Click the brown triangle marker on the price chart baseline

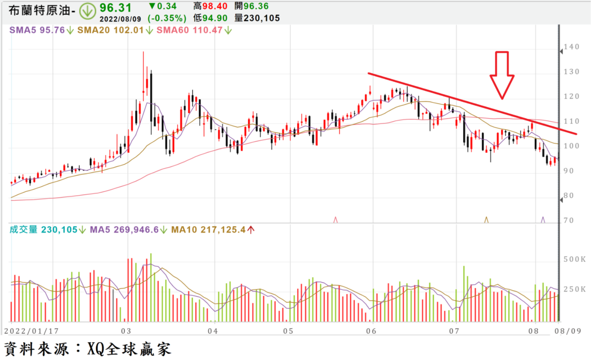pos(486,220)
